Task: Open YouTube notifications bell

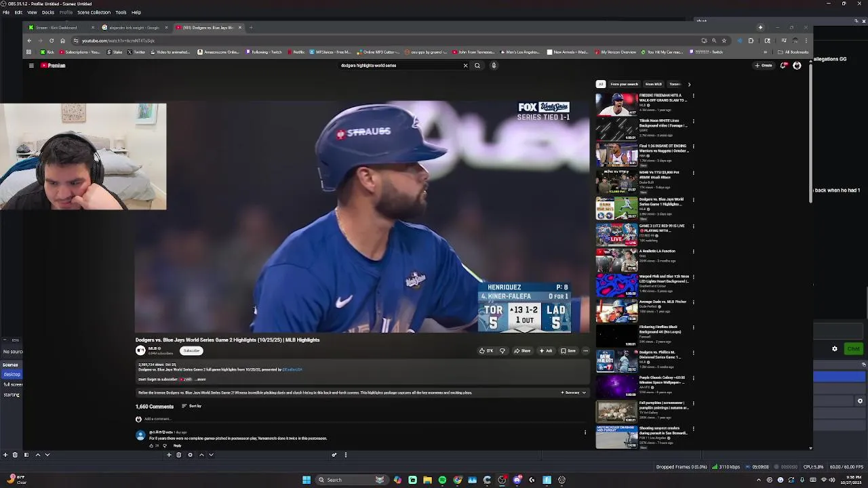Action: pyautogui.click(x=783, y=66)
